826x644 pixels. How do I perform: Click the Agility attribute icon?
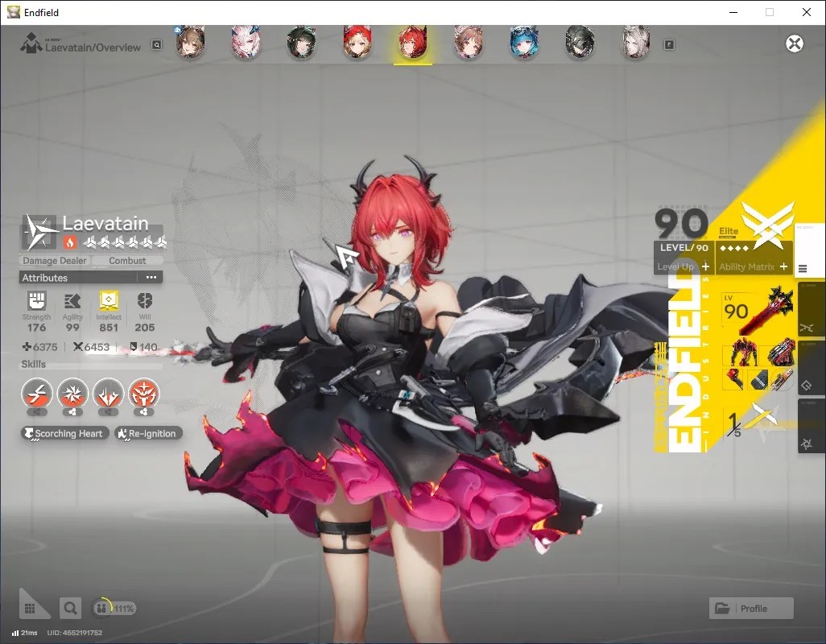pyautogui.click(x=72, y=301)
